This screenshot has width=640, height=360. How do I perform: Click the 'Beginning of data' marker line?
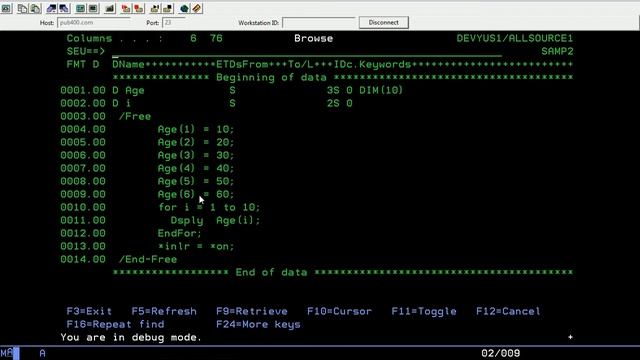[343, 78]
